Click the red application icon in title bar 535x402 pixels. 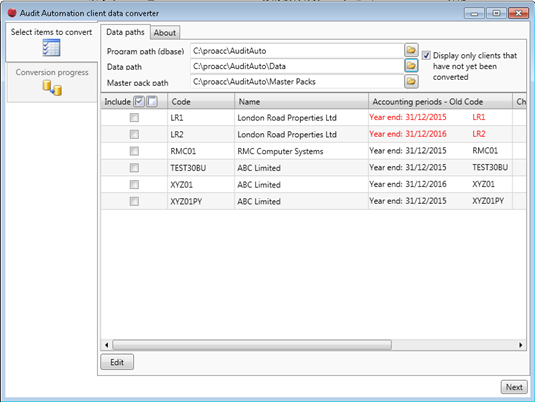click(x=12, y=13)
